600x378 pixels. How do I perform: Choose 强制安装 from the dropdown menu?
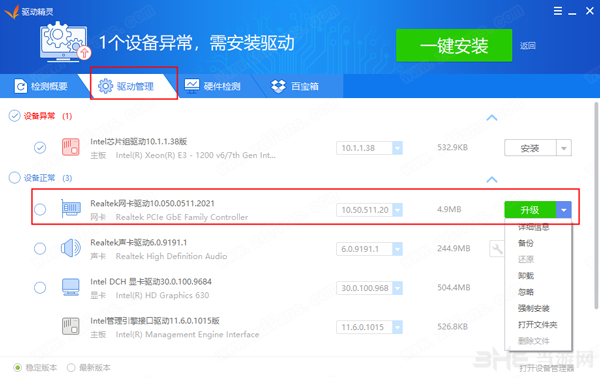point(534,308)
